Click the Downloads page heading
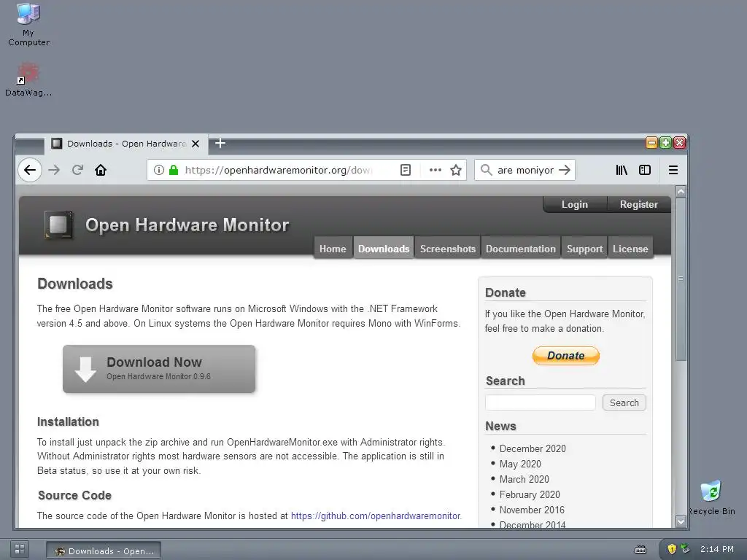 click(x=75, y=284)
